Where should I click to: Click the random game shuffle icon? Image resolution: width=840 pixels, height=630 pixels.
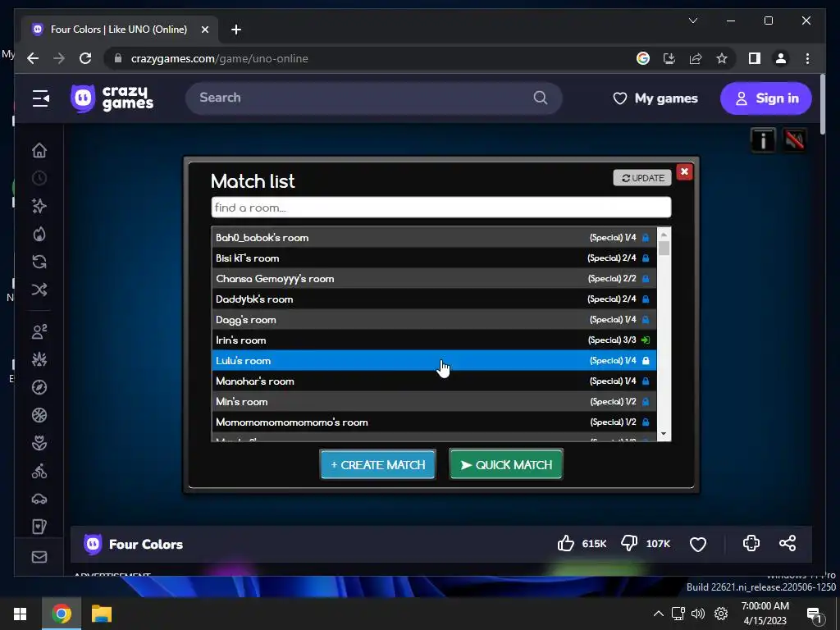39,290
